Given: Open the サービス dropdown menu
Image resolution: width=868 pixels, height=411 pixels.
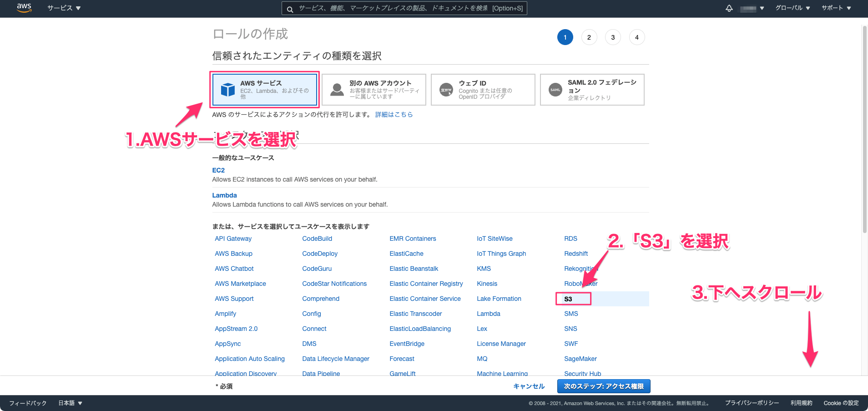Looking at the screenshot, I should 64,8.
